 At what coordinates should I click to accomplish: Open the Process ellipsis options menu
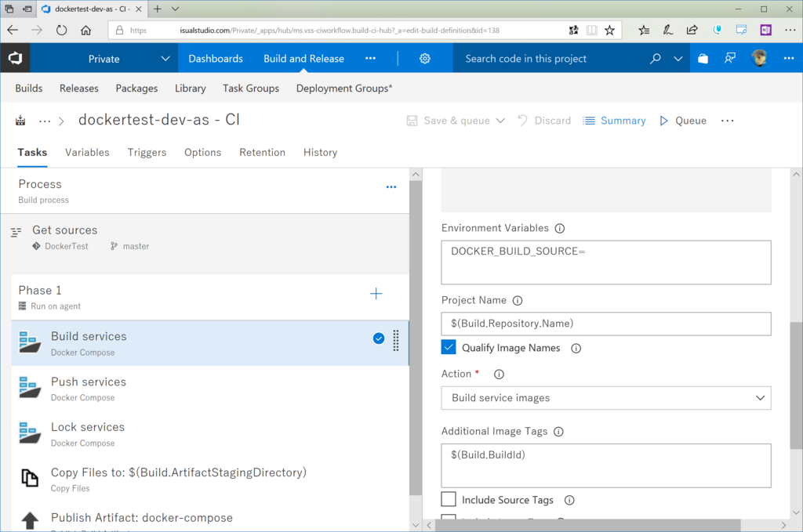click(391, 186)
